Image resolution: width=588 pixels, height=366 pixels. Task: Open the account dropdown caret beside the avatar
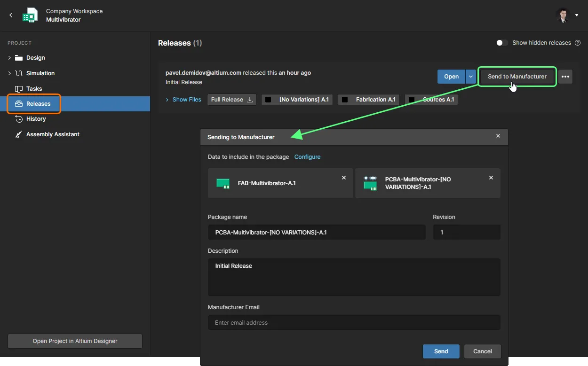577,16
